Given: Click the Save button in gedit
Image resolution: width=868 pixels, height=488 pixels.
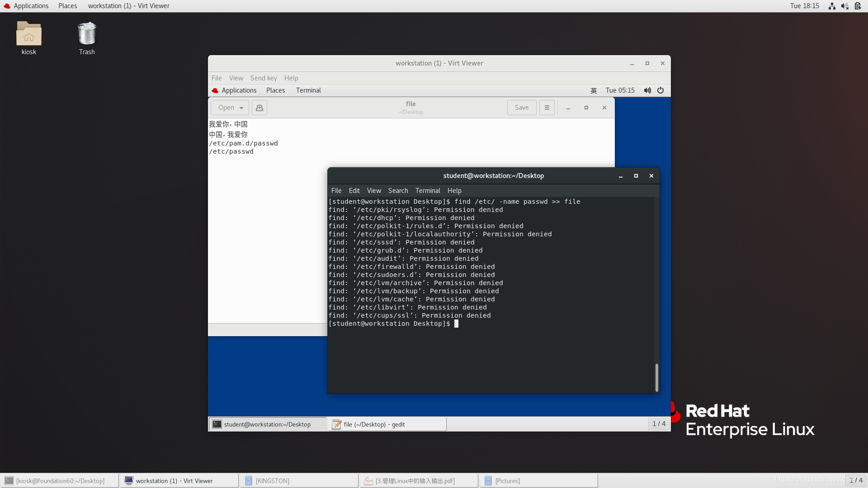Looking at the screenshot, I should (522, 108).
